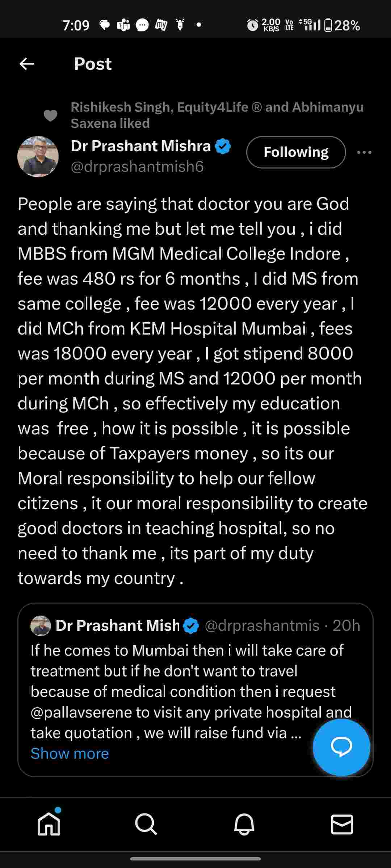Tap the blue floating reply bubble button
Screen dimensions: 391x868
pyautogui.click(x=341, y=747)
